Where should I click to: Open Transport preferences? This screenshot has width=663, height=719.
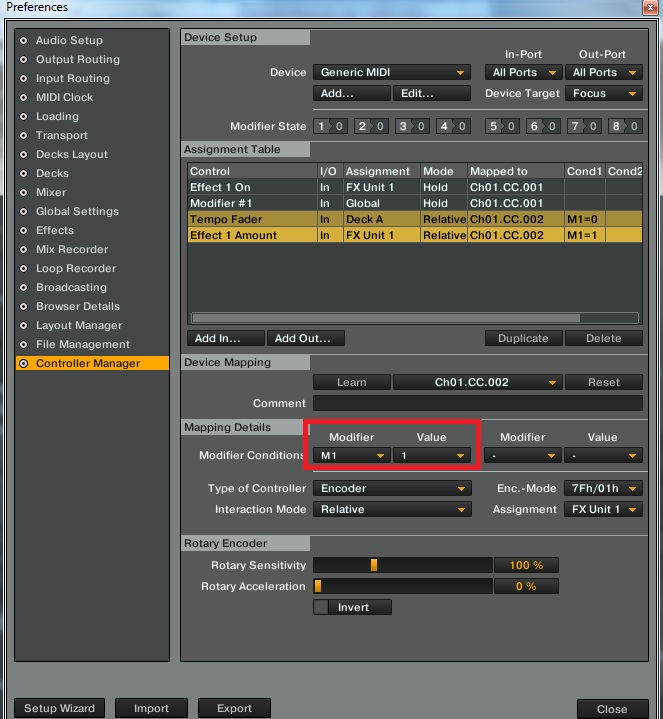tap(62, 135)
